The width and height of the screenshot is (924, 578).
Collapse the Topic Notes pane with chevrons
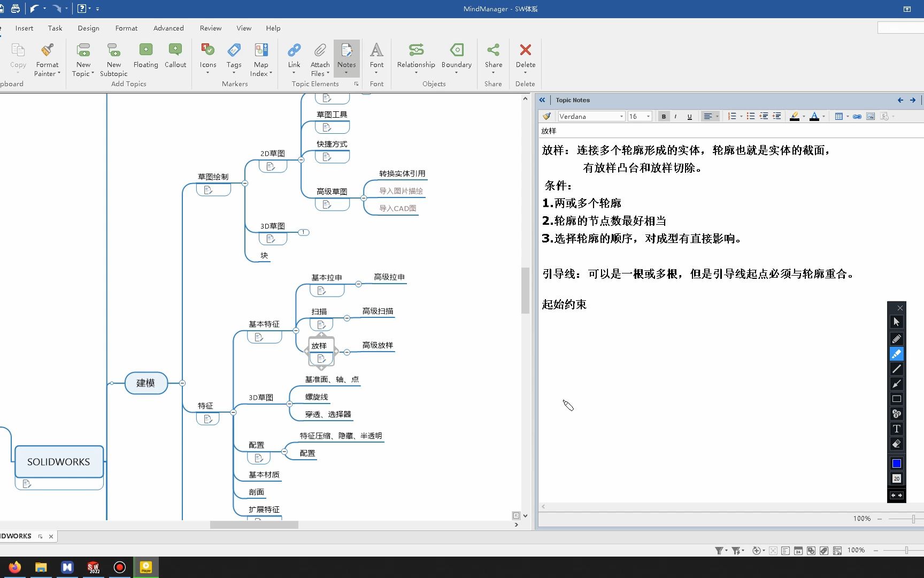click(542, 100)
